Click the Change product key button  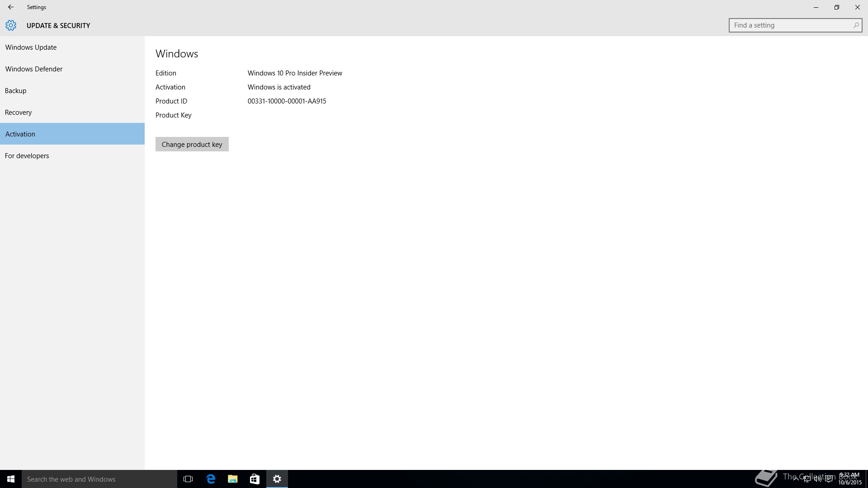192,144
